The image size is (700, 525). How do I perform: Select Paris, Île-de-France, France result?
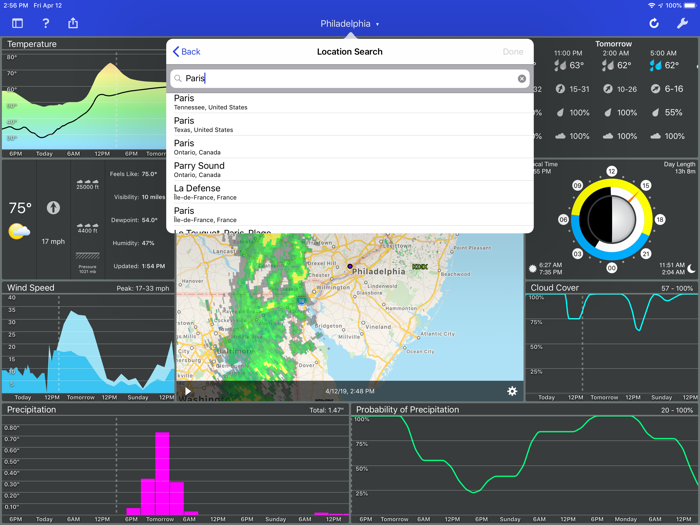350,215
